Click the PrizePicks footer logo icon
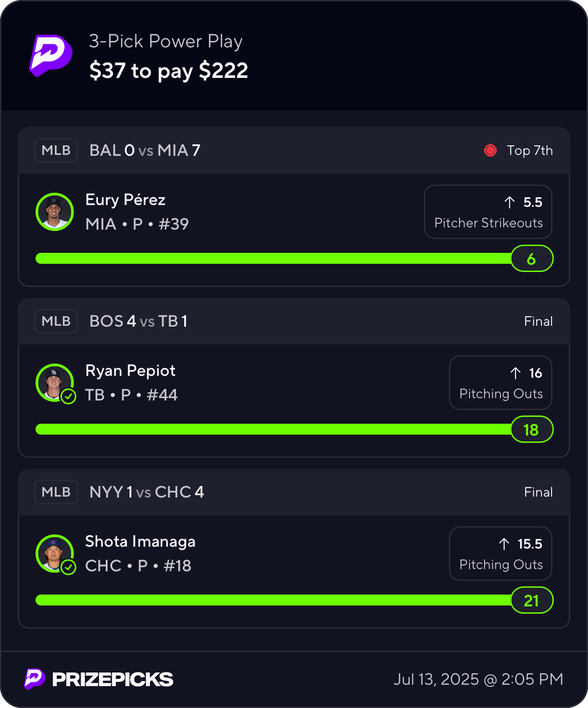 (x=35, y=679)
